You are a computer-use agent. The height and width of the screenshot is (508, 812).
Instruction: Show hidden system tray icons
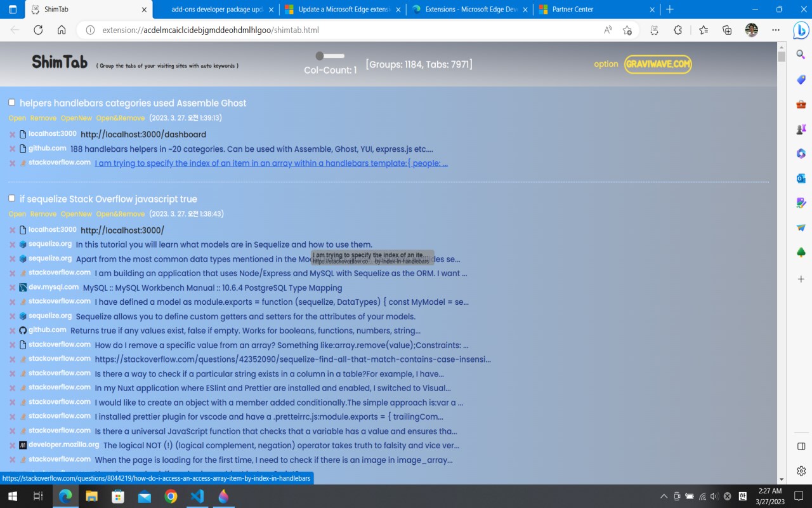tap(664, 497)
